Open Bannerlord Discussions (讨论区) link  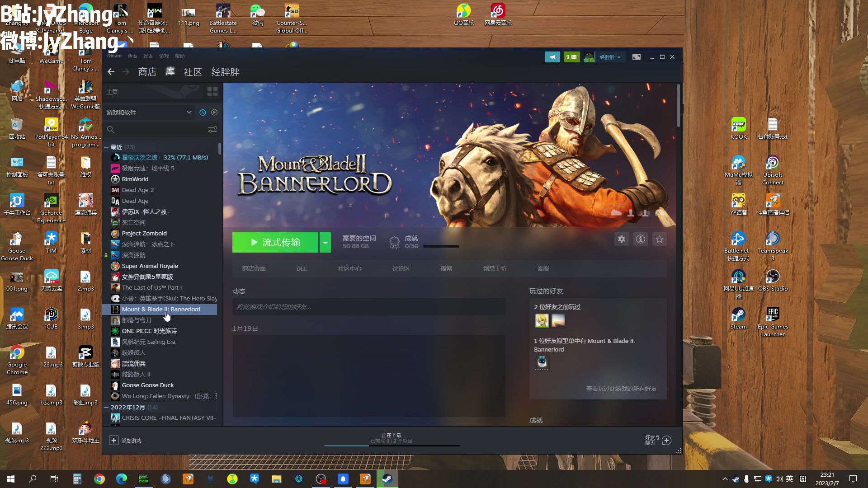[x=401, y=268]
